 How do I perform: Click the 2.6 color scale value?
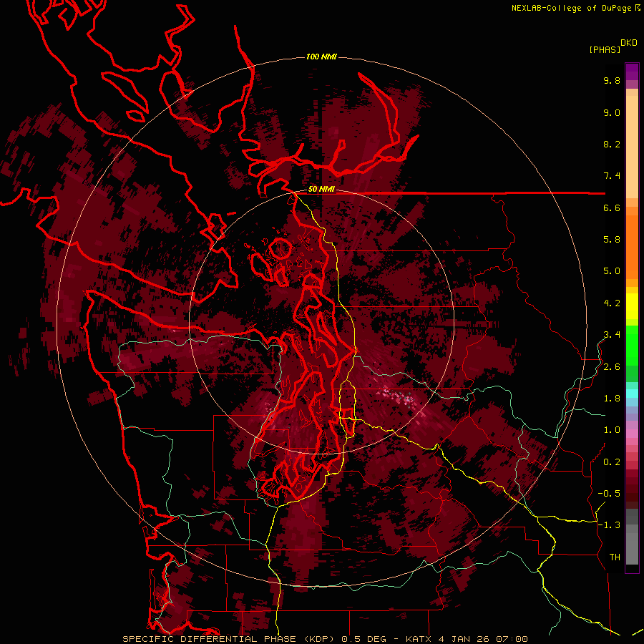tap(612, 367)
